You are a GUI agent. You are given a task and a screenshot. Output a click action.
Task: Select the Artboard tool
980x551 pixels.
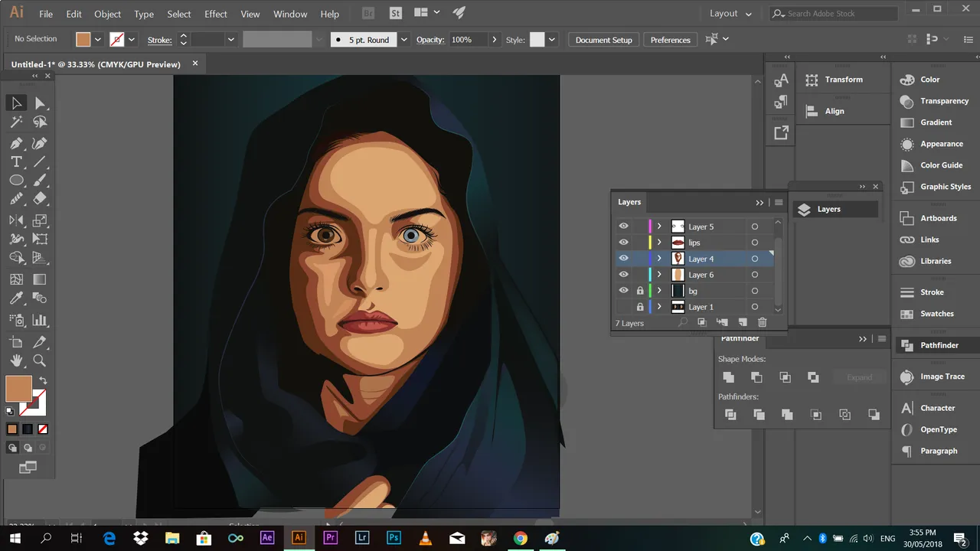(x=16, y=342)
